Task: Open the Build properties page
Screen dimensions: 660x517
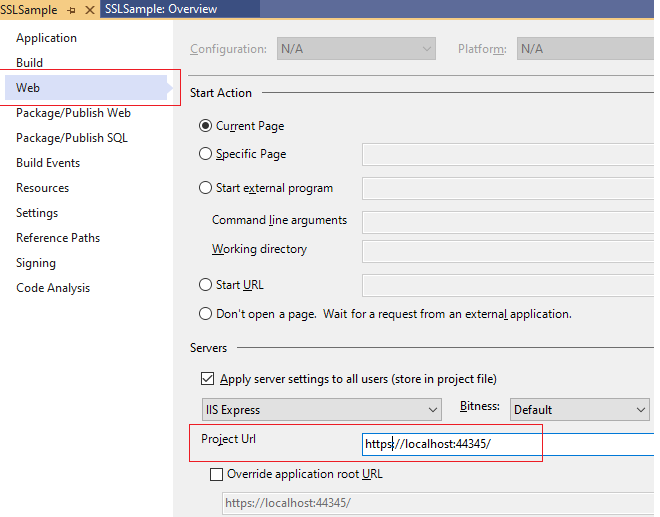Action: pos(29,63)
